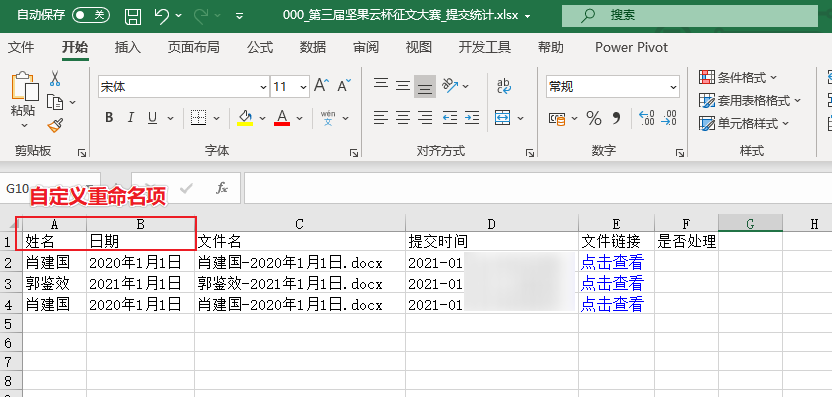Screen dimensions: 832x397
Task: Toggle Wrap Text icon
Action: [504, 86]
